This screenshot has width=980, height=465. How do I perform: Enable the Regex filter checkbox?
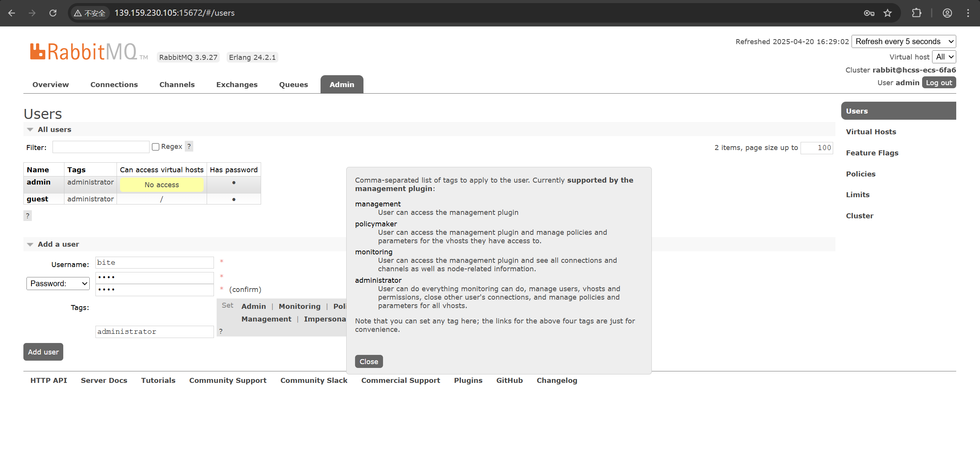[x=156, y=147]
